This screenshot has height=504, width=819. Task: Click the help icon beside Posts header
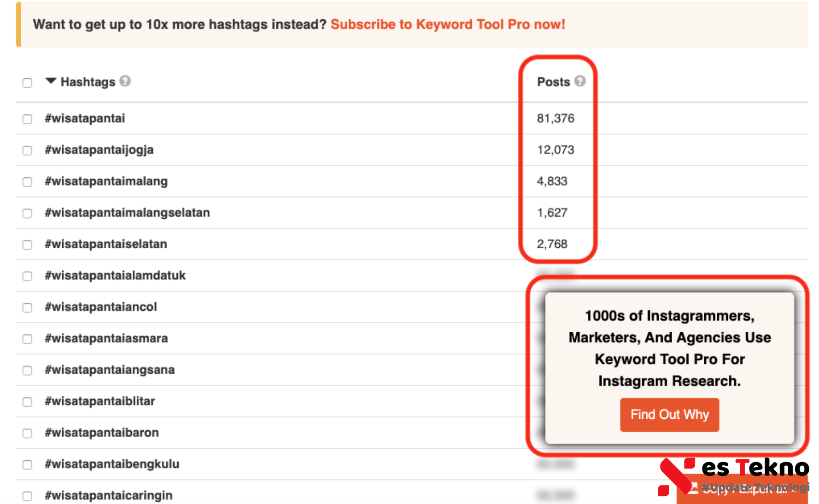pos(580,82)
